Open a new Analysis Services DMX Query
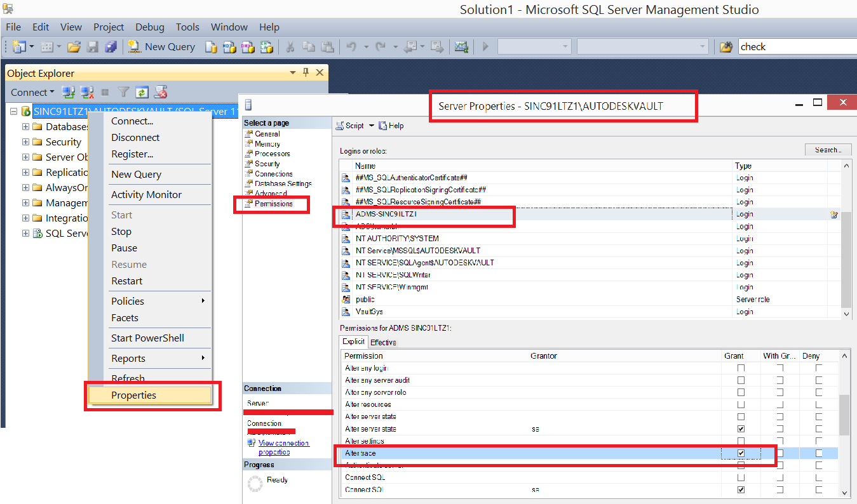 248,46
